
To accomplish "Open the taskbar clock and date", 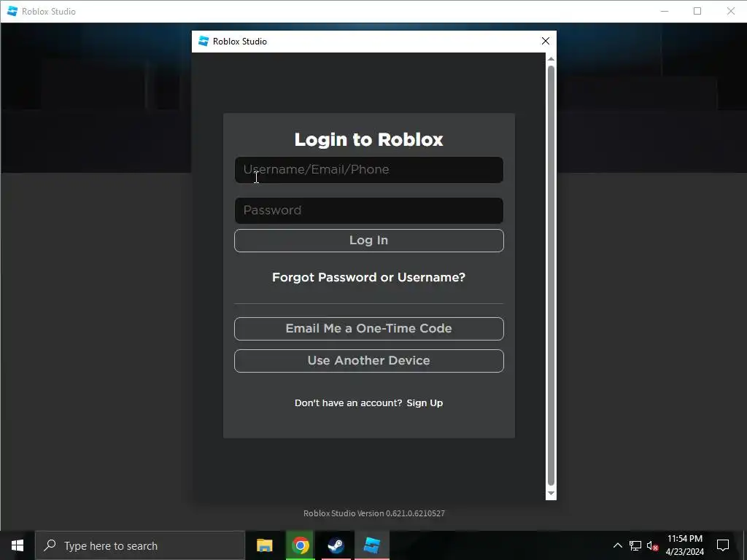I will 684,545.
